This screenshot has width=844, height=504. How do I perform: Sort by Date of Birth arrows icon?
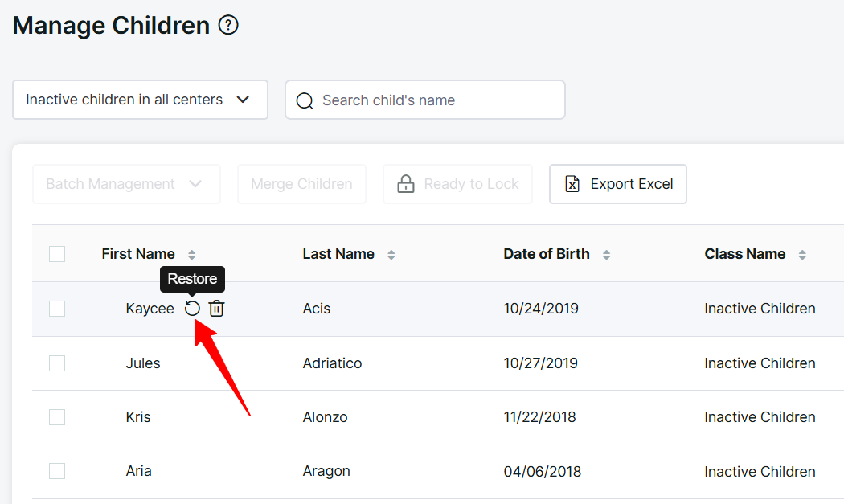[x=607, y=255]
